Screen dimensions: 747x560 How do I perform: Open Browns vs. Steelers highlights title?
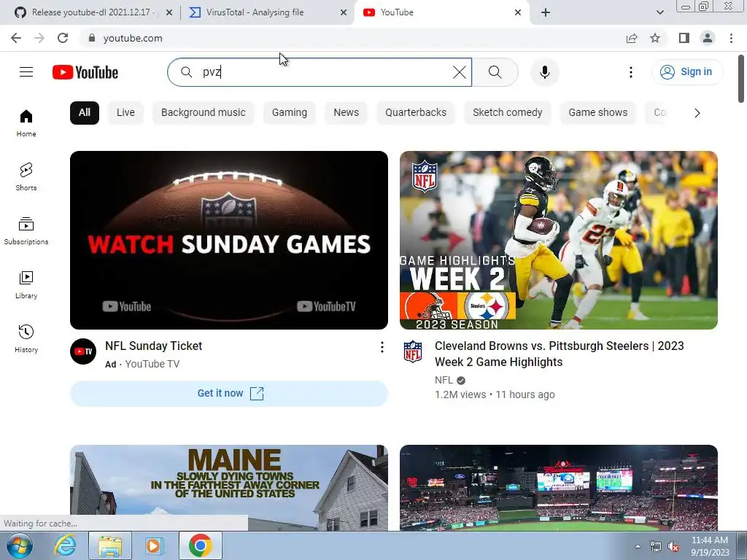[560, 354]
